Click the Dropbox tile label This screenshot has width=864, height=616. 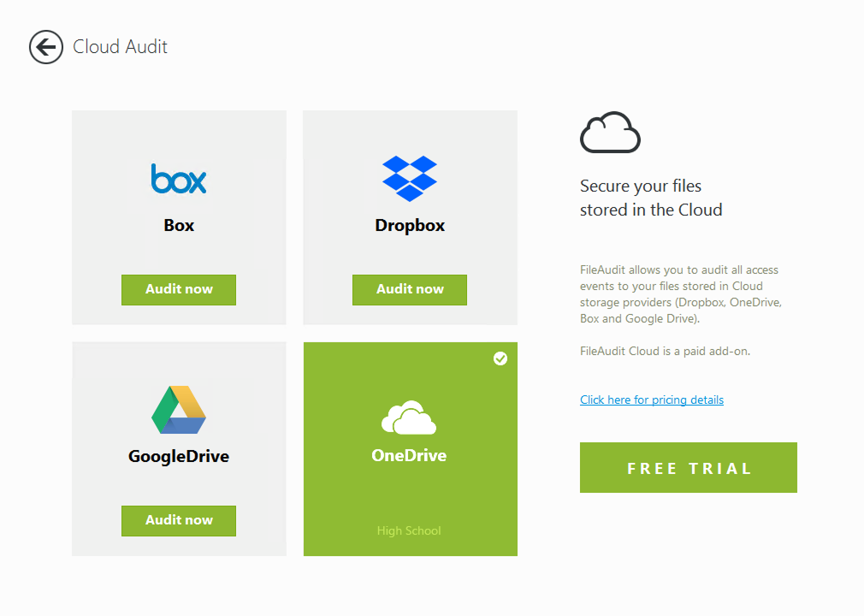coord(410,225)
